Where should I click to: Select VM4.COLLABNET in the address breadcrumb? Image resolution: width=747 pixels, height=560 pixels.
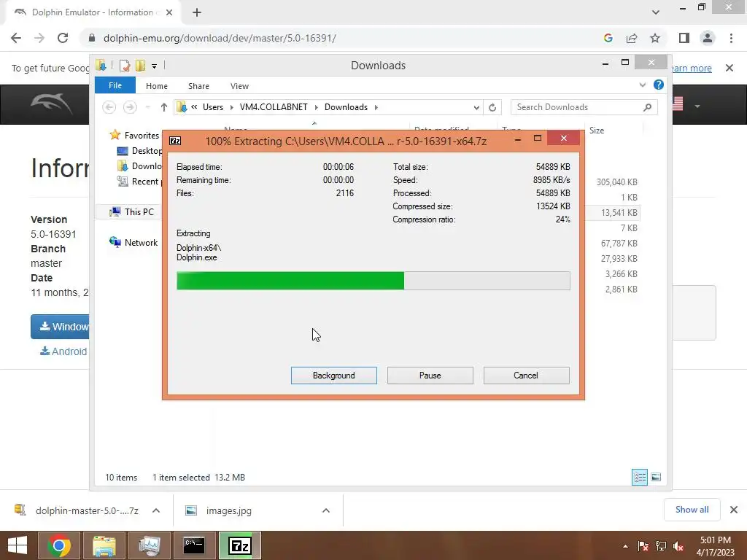pyautogui.click(x=274, y=107)
